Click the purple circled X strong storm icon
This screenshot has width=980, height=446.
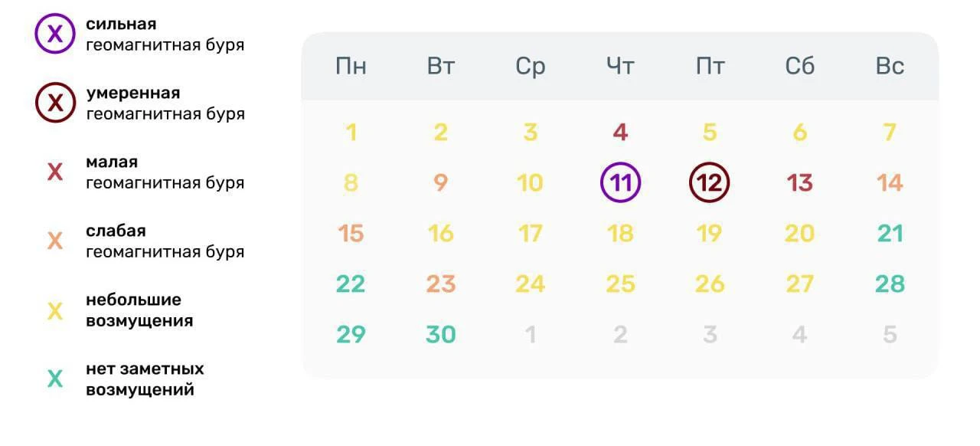[55, 34]
